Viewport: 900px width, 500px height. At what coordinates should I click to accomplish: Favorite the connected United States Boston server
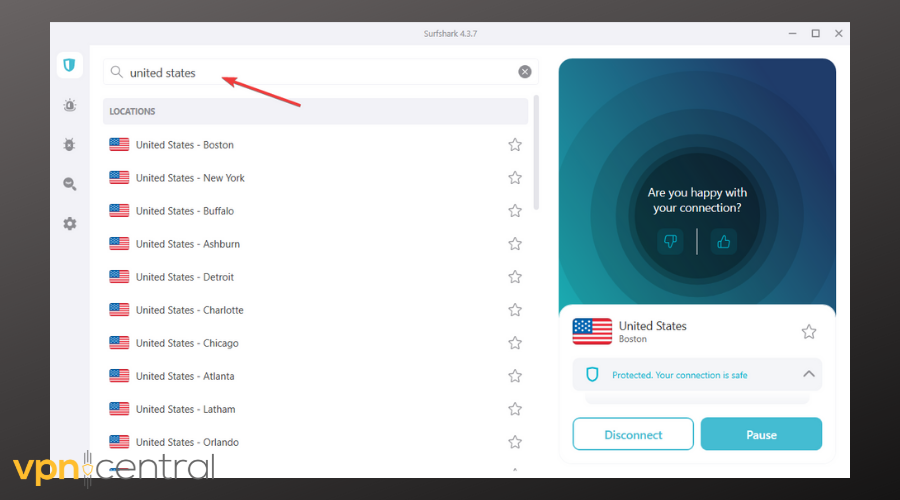[x=809, y=332]
